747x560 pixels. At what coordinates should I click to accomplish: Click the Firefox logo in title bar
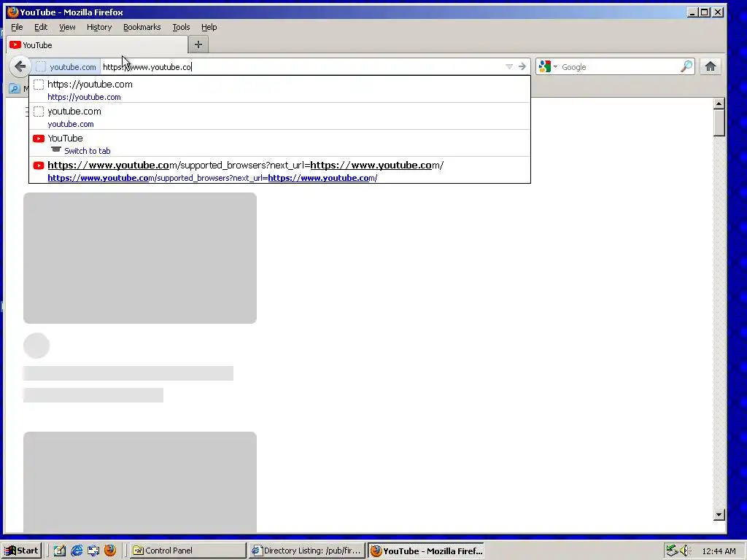pos(13,12)
